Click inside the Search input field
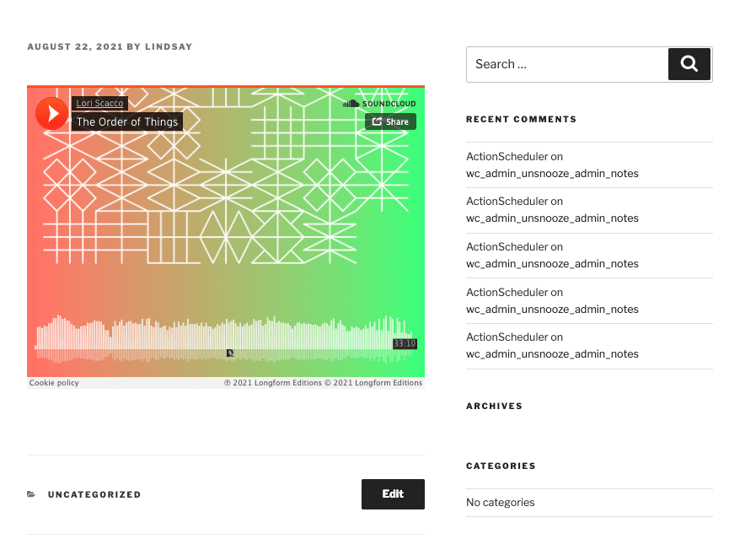 tap(565, 63)
